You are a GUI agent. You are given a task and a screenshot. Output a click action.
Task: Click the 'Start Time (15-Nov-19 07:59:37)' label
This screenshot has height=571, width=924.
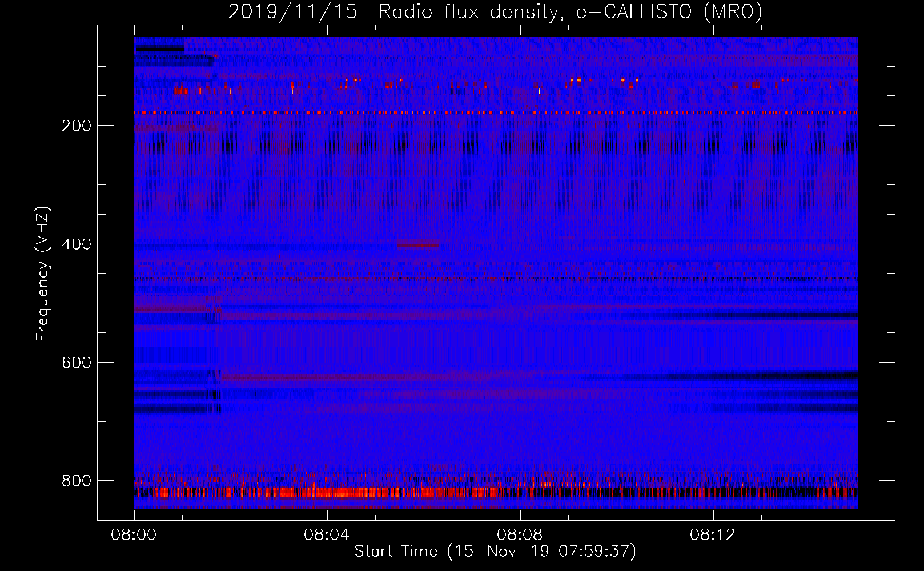coord(495,551)
